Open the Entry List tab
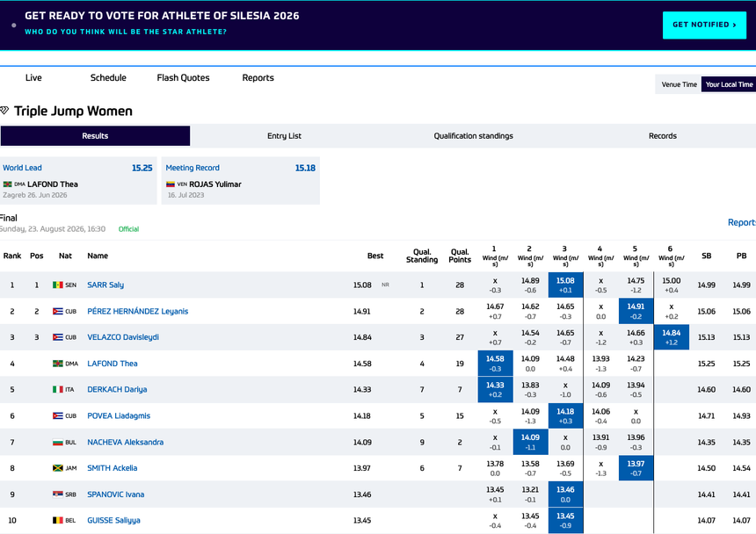 [x=284, y=136]
